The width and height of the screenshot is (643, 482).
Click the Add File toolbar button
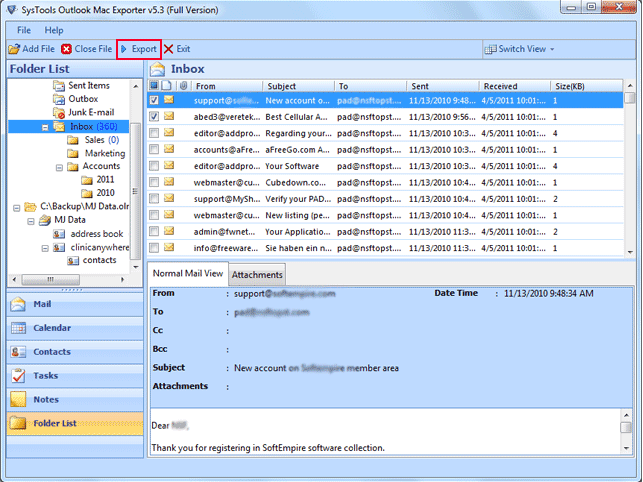31,49
